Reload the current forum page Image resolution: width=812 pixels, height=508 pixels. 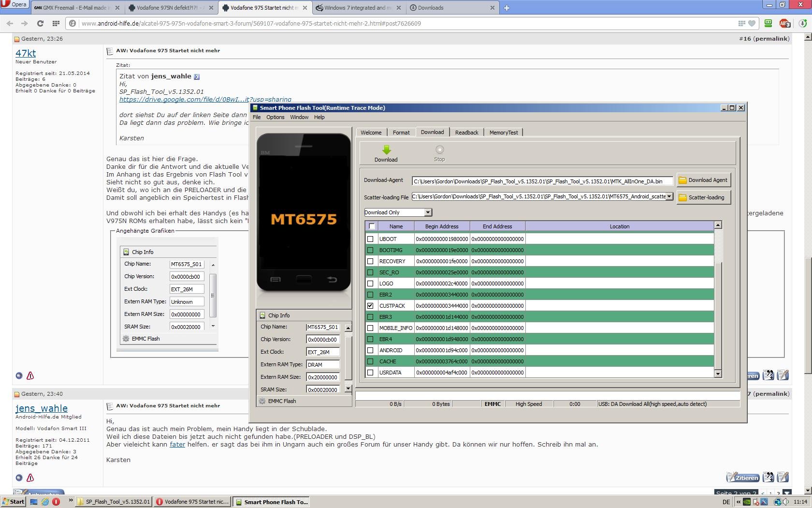pos(40,23)
